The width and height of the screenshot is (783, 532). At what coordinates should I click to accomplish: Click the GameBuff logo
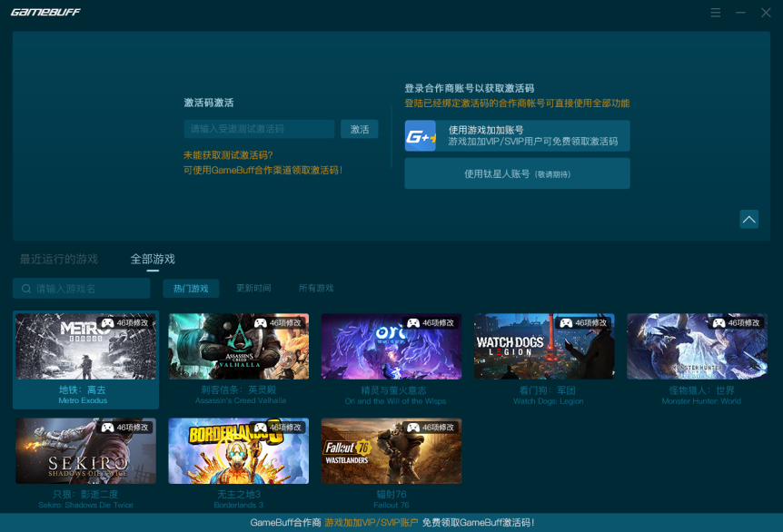(45, 12)
